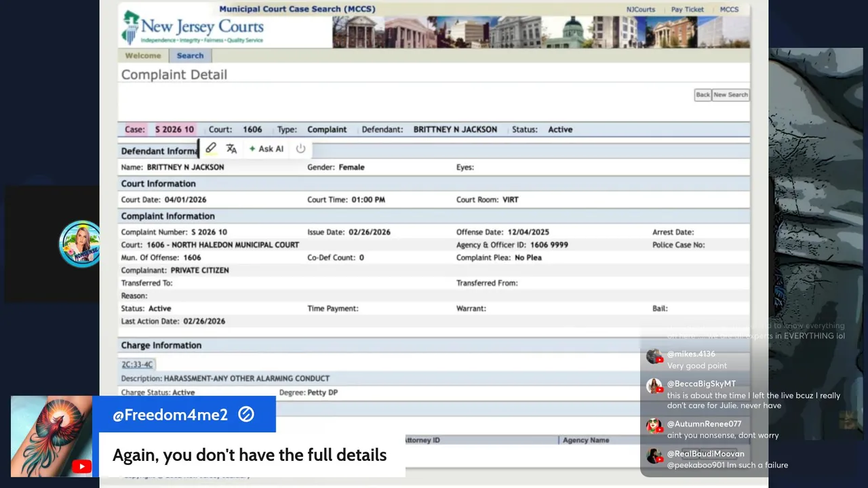The height and width of the screenshot is (488, 868).
Task: Open the Search tab
Action: click(190, 56)
